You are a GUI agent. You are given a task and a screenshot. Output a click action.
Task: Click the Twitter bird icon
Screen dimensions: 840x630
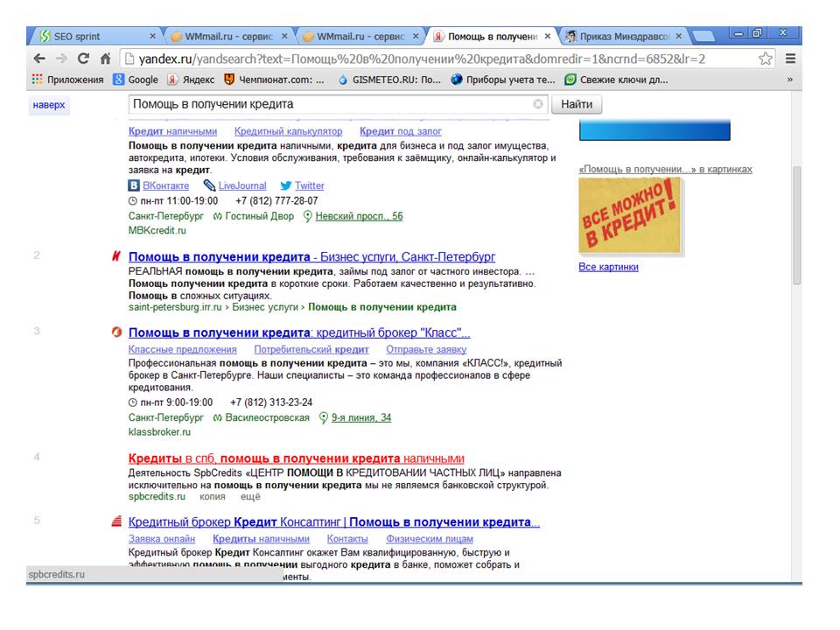click(286, 185)
